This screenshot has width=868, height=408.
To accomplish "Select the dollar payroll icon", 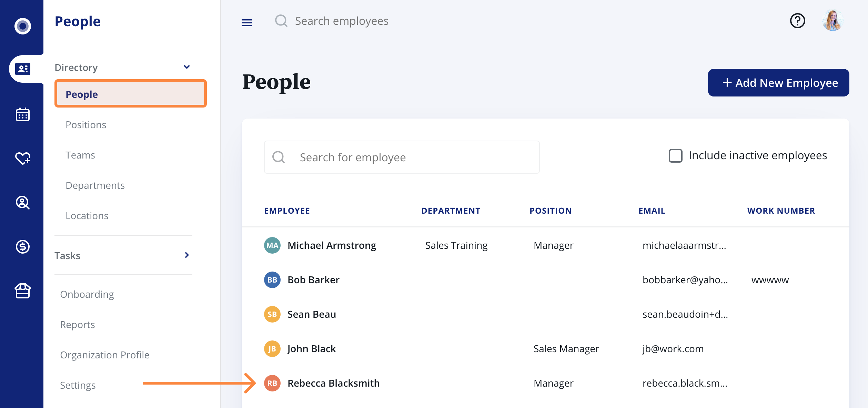I will pyautogui.click(x=22, y=247).
